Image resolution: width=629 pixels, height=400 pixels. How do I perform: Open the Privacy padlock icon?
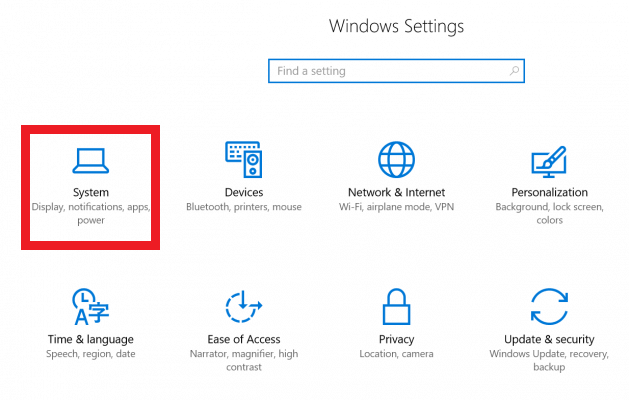pos(396,307)
